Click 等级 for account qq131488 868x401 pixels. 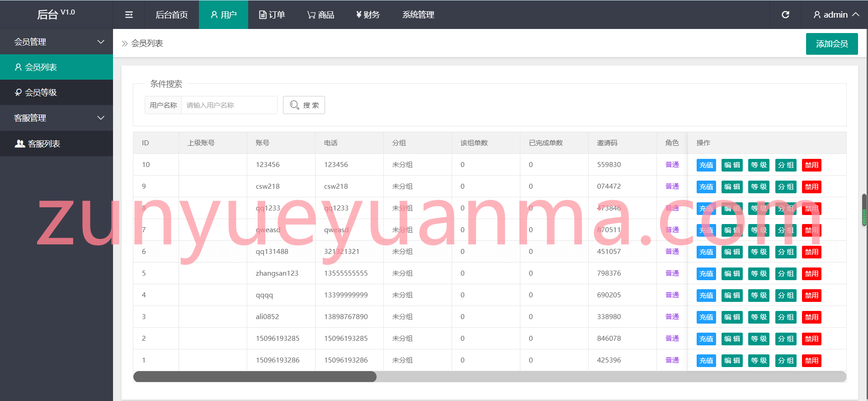(x=759, y=252)
